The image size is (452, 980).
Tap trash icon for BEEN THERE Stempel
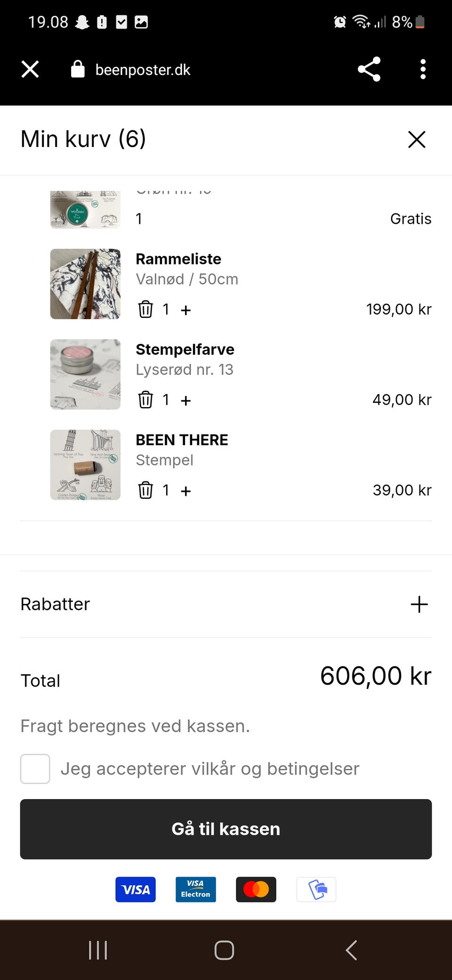pos(145,490)
